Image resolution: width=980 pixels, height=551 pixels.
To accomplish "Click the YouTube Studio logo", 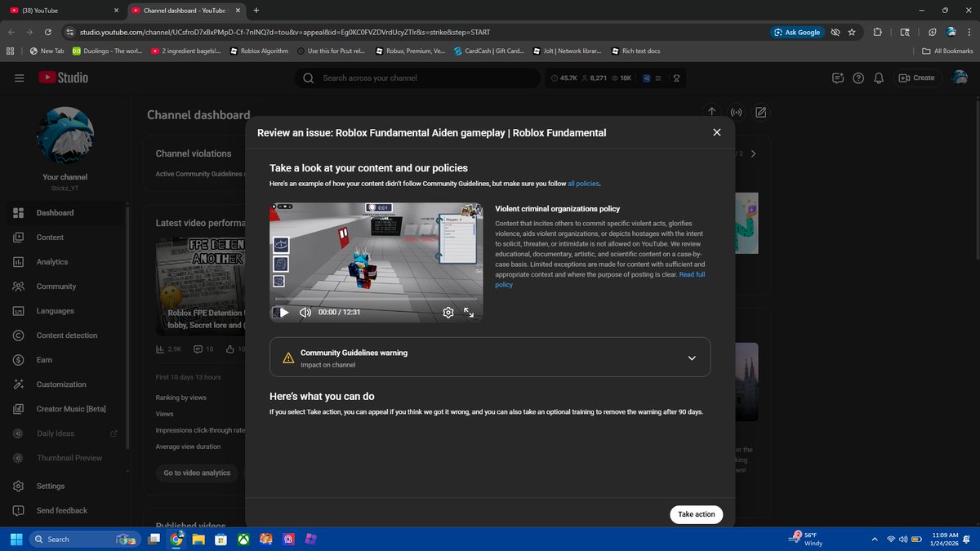I will coord(63,78).
